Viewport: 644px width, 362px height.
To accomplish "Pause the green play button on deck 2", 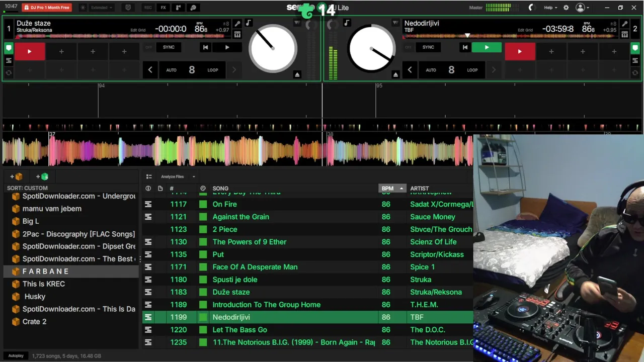I will click(x=487, y=47).
